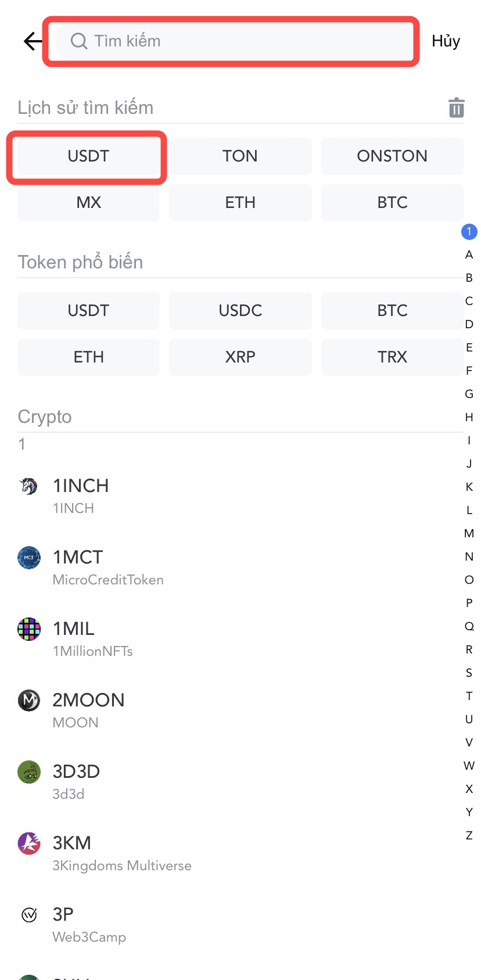This screenshot has height=980, width=481.
Task: Tap the 3D3D green frog logo
Action: [x=28, y=772]
